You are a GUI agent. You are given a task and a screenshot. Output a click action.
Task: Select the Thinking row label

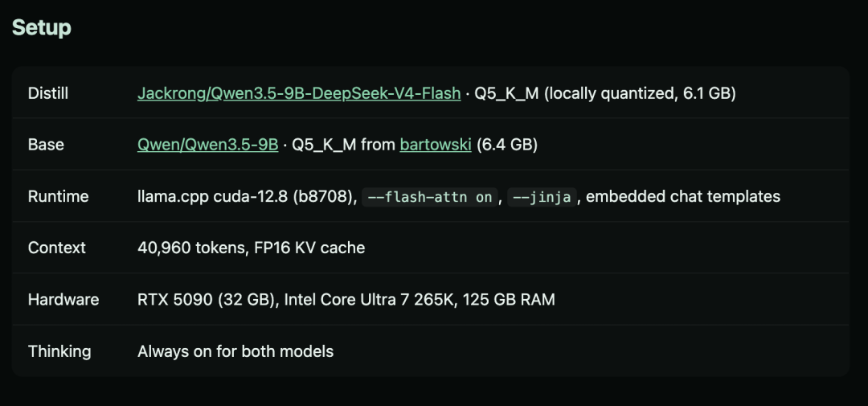tap(59, 351)
